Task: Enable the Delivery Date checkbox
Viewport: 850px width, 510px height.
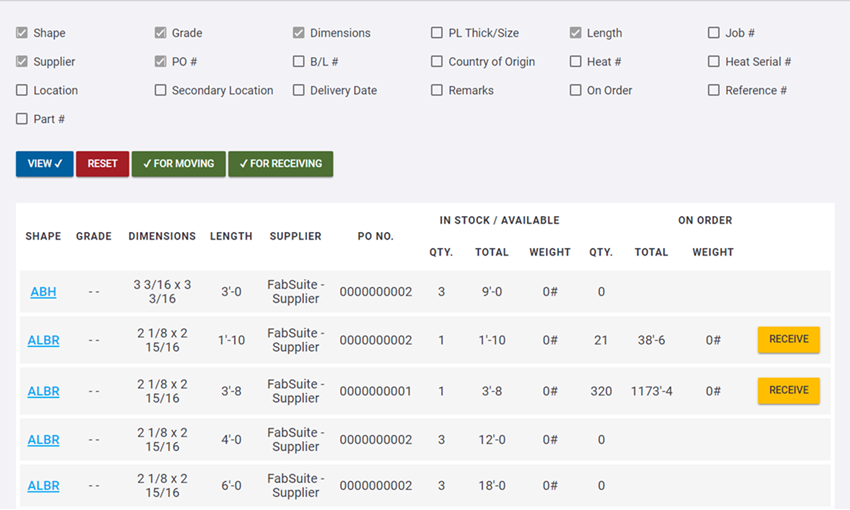Action: 299,90
